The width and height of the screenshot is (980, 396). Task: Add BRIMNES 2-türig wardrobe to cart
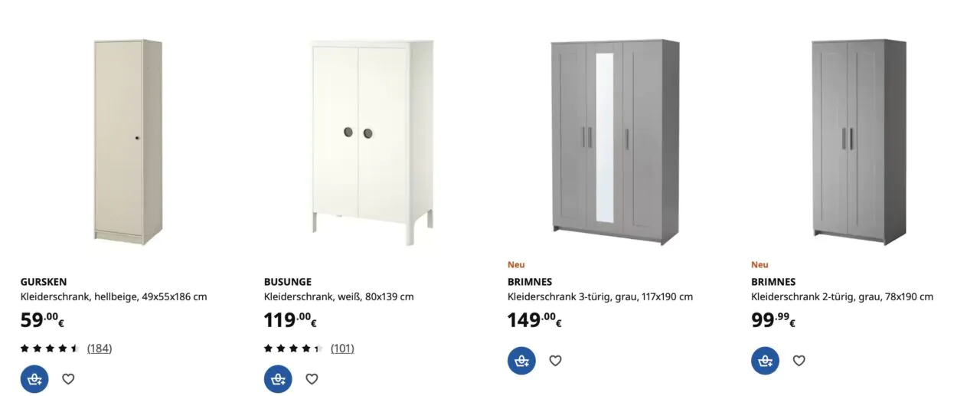click(765, 360)
